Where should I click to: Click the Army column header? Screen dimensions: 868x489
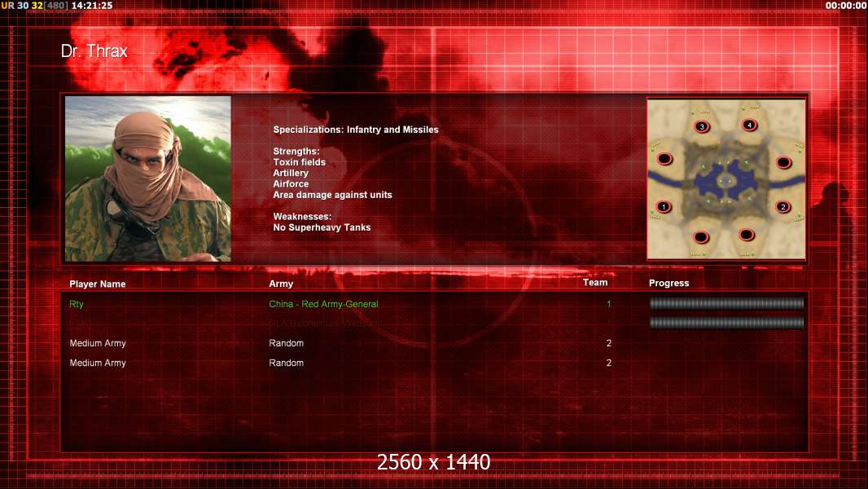click(x=281, y=284)
